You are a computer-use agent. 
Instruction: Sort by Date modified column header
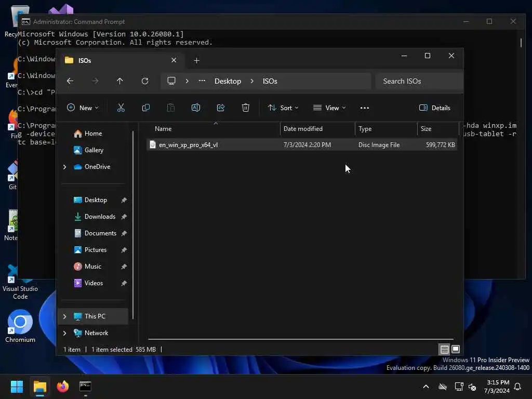pyautogui.click(x=317, y=129)
